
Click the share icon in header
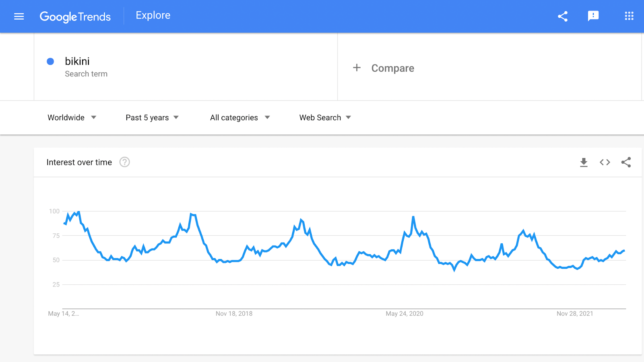(563, 16)
